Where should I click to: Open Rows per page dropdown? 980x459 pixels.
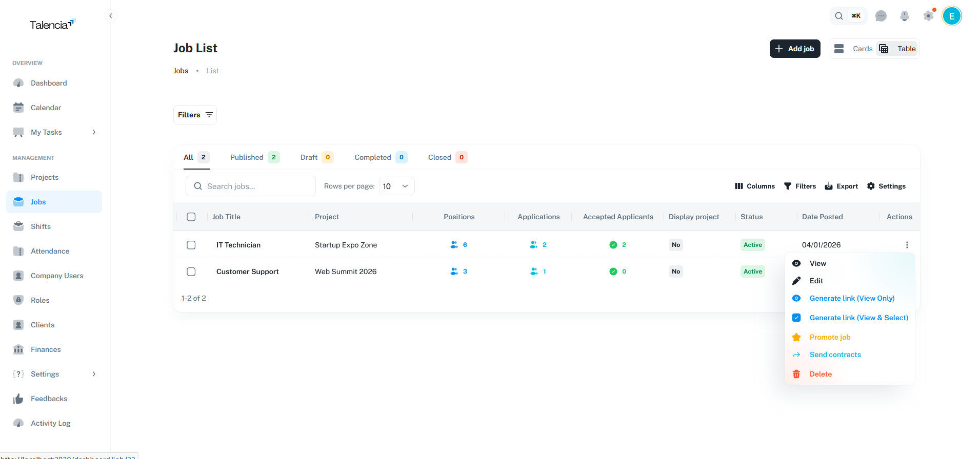pyautogui.click(x=396, y=186)
